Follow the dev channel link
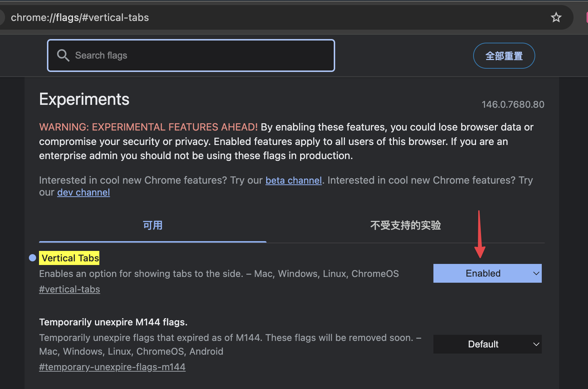Screen dimensions: 588x389 83,192
